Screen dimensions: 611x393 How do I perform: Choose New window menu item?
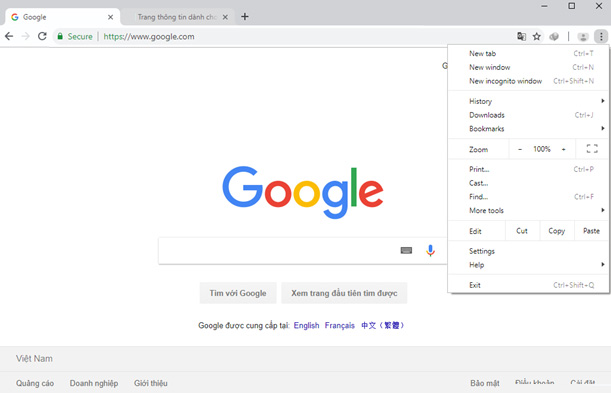tap(528, 67)
